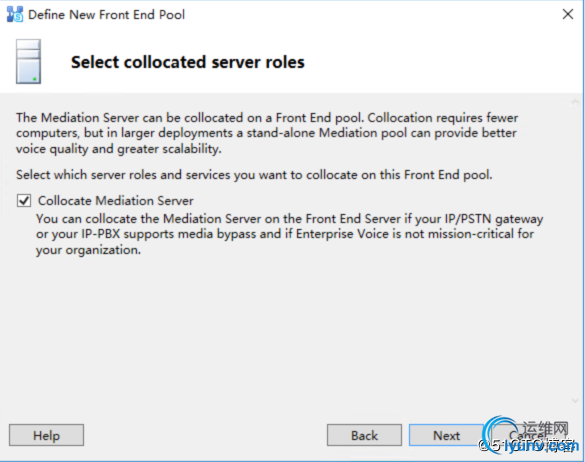Close the Define New Front End Pool dialog
Image resolution: width=585 pixels, height=462 pixels.
[568, 14]
